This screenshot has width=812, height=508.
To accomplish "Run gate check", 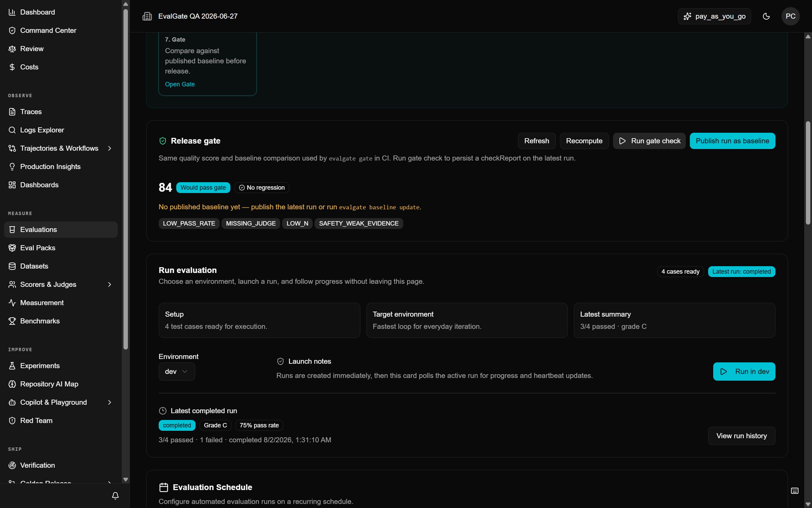I will tap(649, 141).
